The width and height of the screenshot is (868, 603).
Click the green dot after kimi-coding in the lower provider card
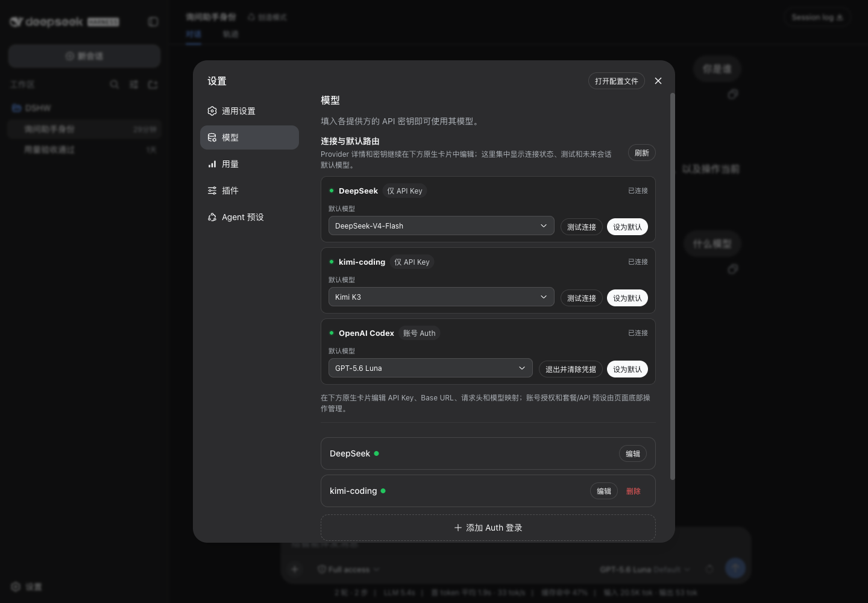383,491
